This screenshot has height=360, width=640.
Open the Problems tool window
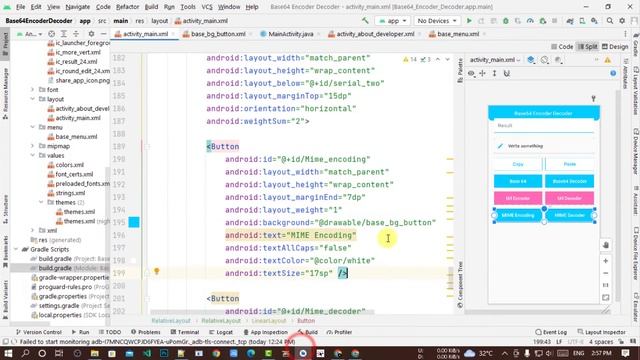click(x=146, y=332)
